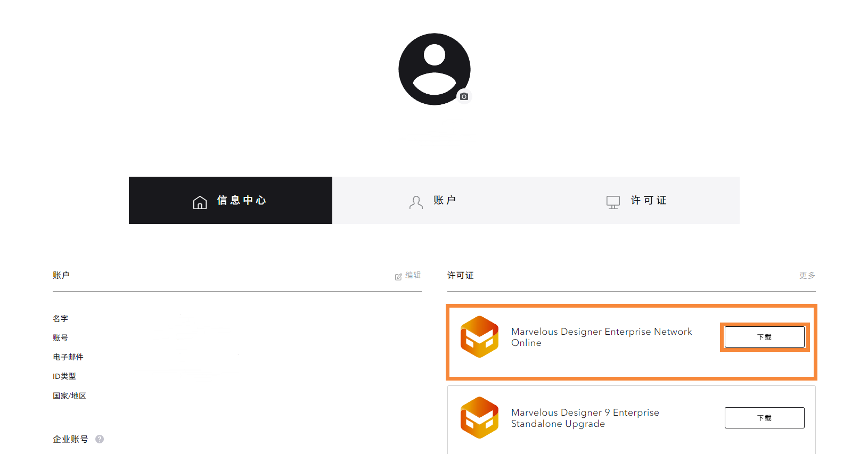
Task: Click the home icon in 信息中心 tab
Action: (x=200, y=202)
